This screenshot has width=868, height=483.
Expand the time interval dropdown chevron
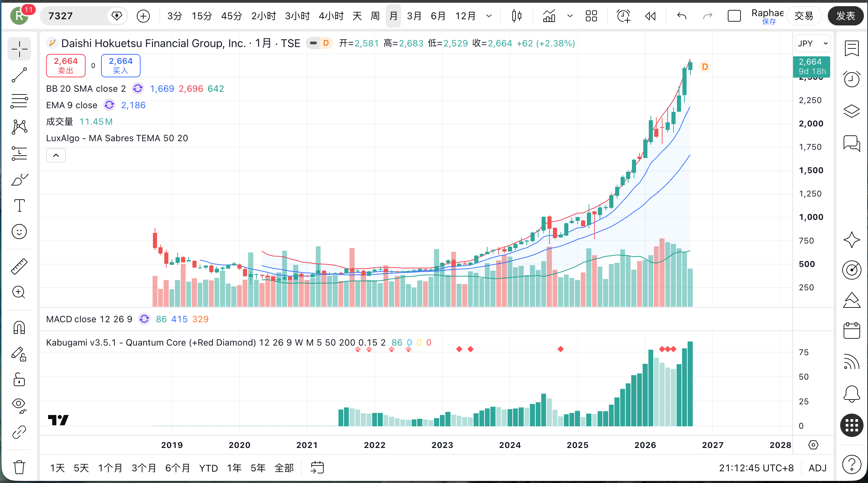489,16
